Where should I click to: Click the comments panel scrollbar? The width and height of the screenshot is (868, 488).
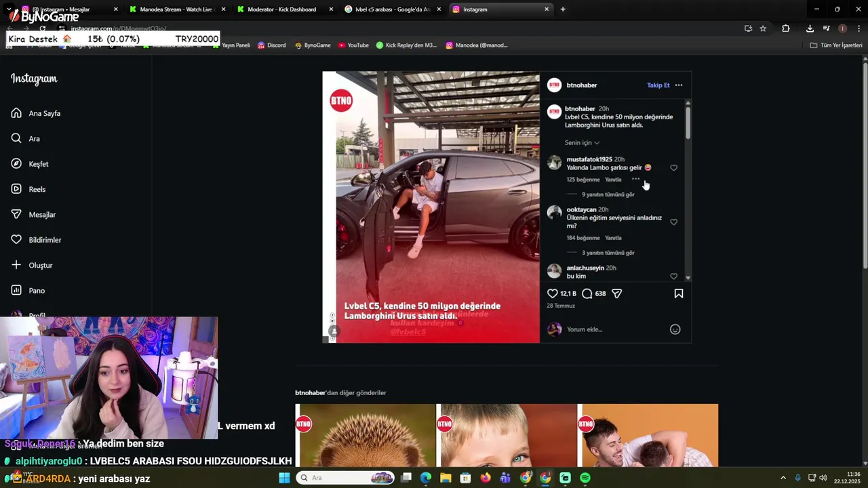[x=688, y=123]
